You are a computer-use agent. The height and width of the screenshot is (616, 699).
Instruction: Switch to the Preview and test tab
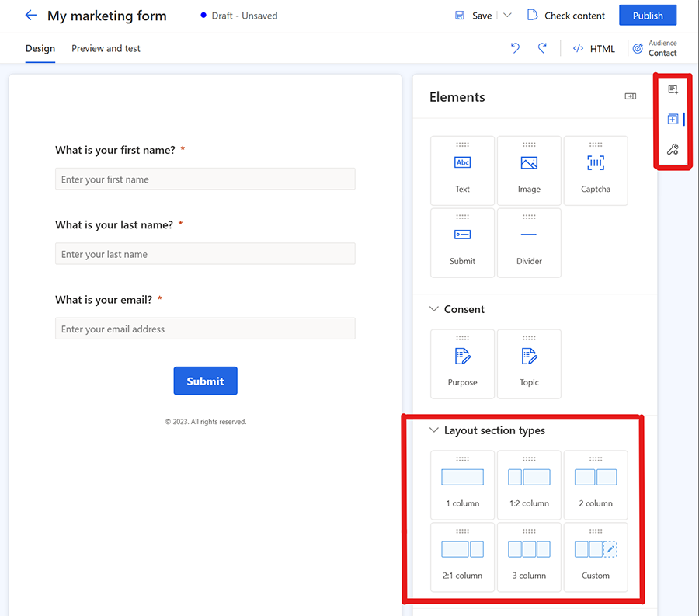pos(106,48)
